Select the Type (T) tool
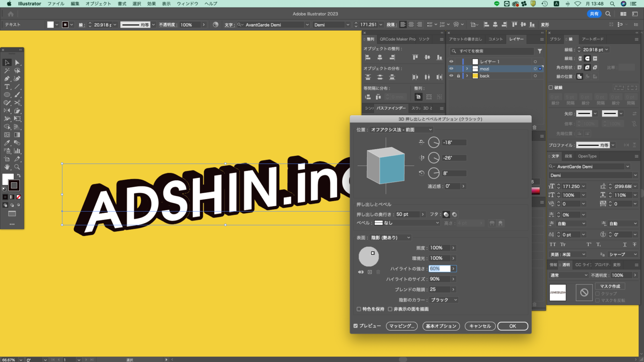The height and width of the screenshot is (362, 644). pyautogui.click(x=7, y=87)
